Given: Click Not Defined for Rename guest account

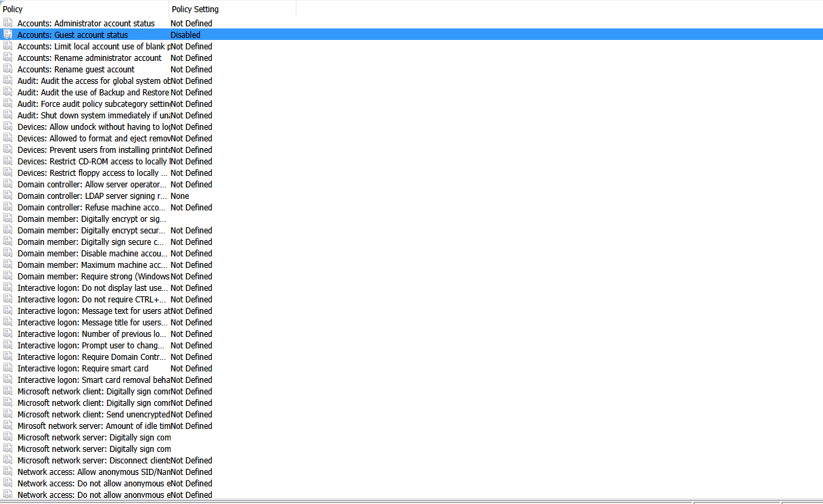Looking at the screenshot, I should pyautogui.click(x=192, y=69).
